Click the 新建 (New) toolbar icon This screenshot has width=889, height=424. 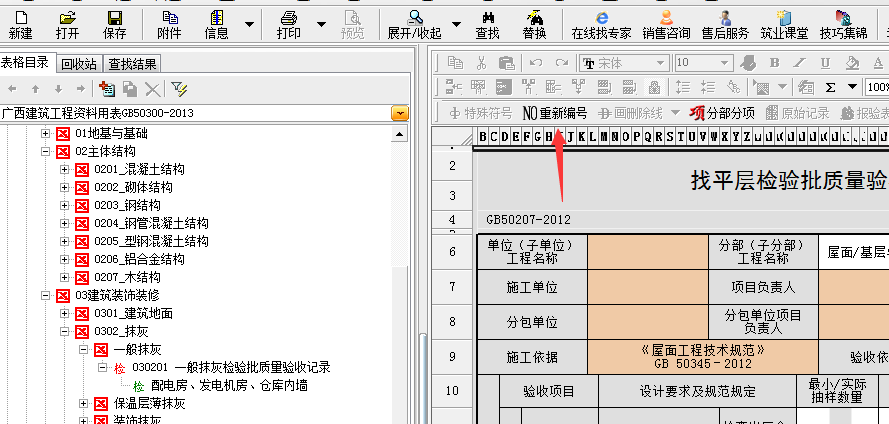(20, 24)
